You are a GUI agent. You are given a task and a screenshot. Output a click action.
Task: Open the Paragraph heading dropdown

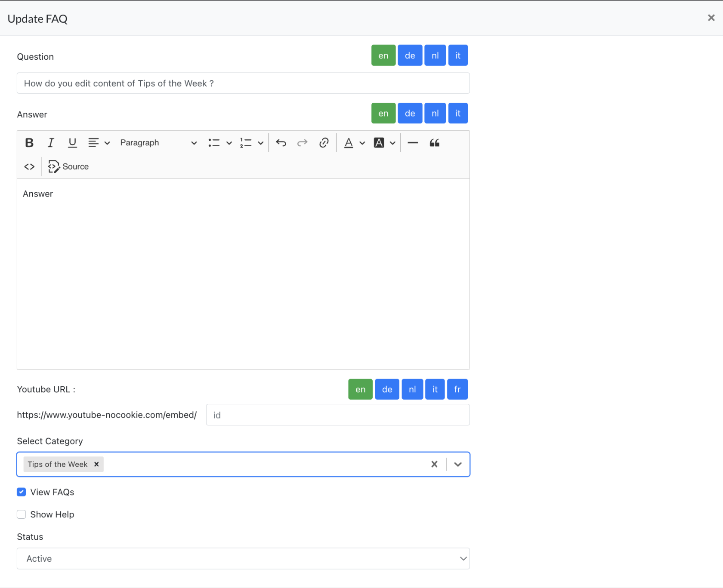tap(158, 143)
